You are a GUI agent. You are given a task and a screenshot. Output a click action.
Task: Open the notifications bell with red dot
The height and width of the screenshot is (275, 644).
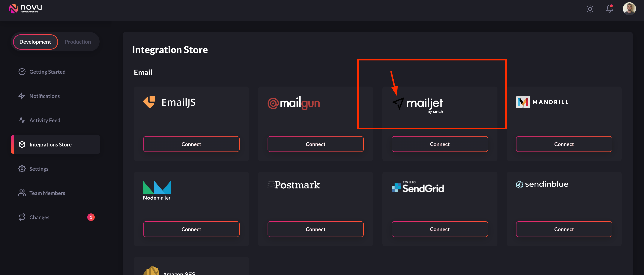tap(610, 9)
